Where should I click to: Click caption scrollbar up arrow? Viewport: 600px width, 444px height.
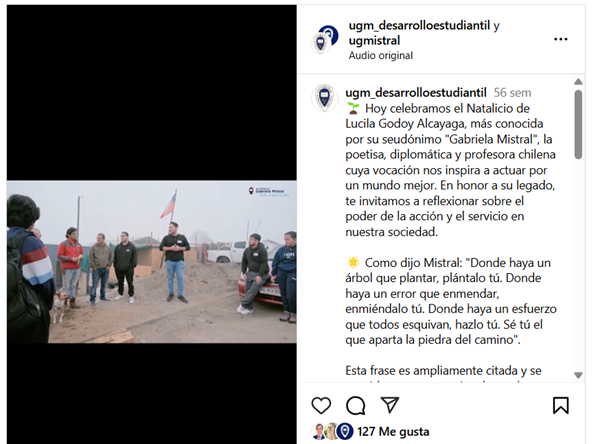point(578,82)
